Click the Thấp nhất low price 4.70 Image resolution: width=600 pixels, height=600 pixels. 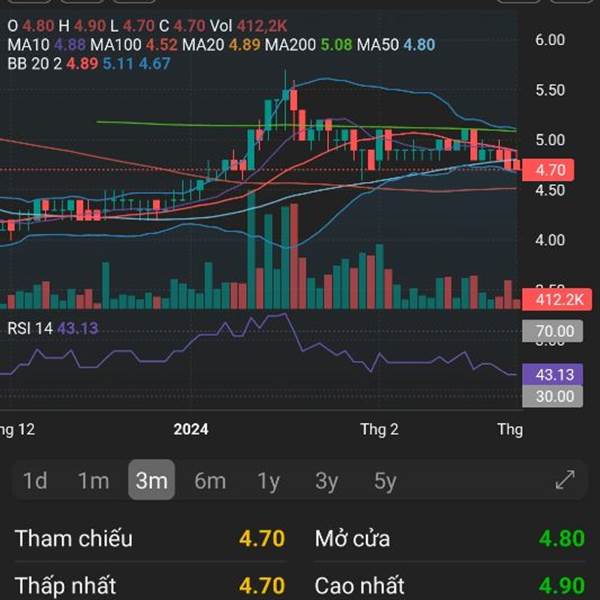click(262, 585)
